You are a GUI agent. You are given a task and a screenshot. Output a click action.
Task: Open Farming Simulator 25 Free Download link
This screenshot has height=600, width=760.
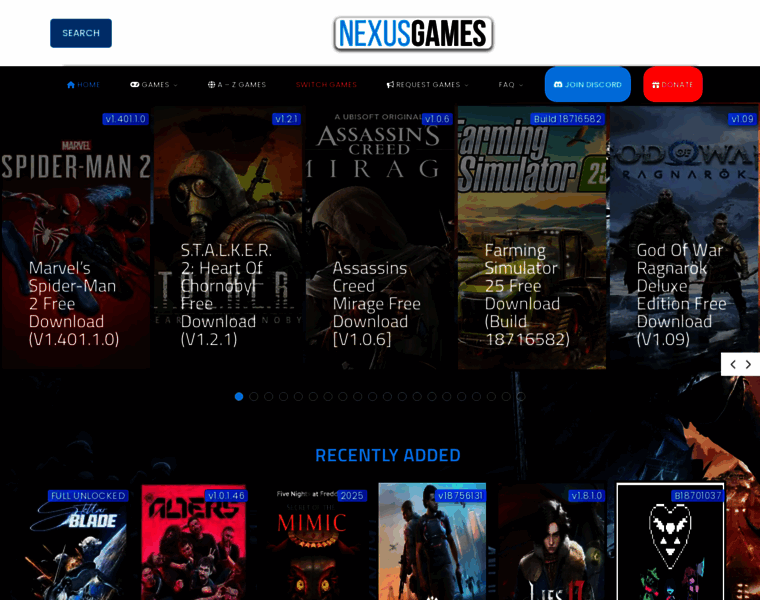(x=527, y=295)
